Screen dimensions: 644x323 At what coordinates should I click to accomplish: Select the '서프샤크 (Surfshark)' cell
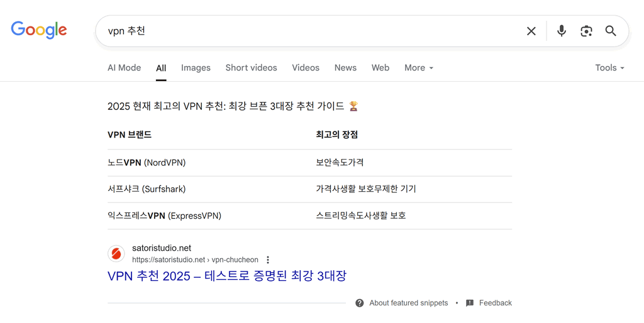tap(147, 189)
